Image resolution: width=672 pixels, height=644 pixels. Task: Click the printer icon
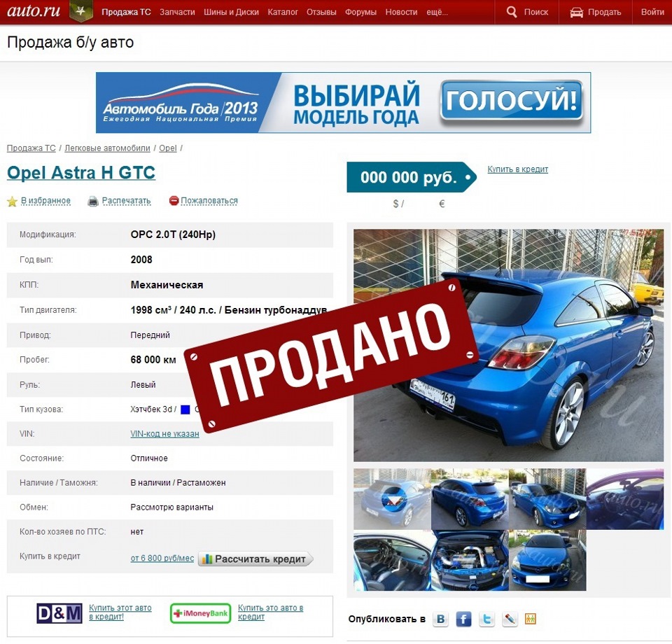(93, 201)
